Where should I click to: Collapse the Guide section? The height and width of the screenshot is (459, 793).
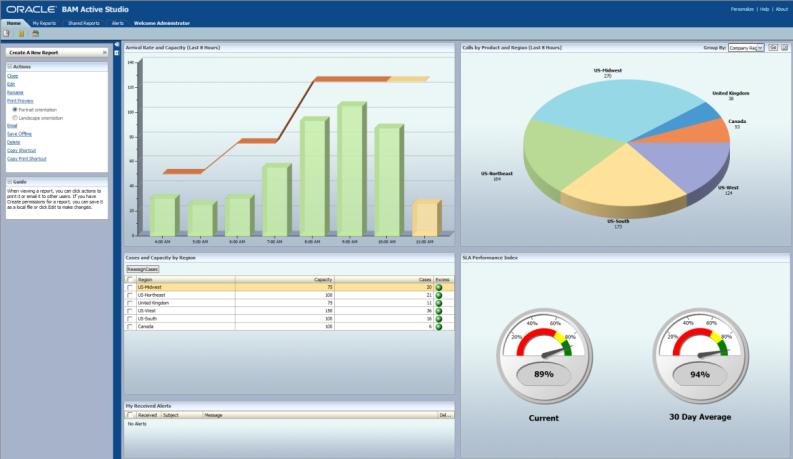click(10, 181)
